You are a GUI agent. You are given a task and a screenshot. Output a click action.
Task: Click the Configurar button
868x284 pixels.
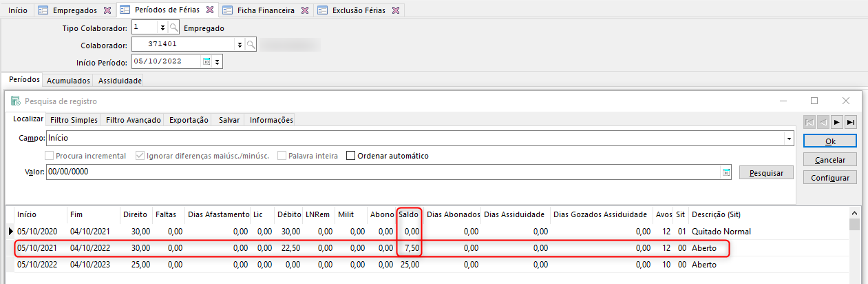[830, 178]
